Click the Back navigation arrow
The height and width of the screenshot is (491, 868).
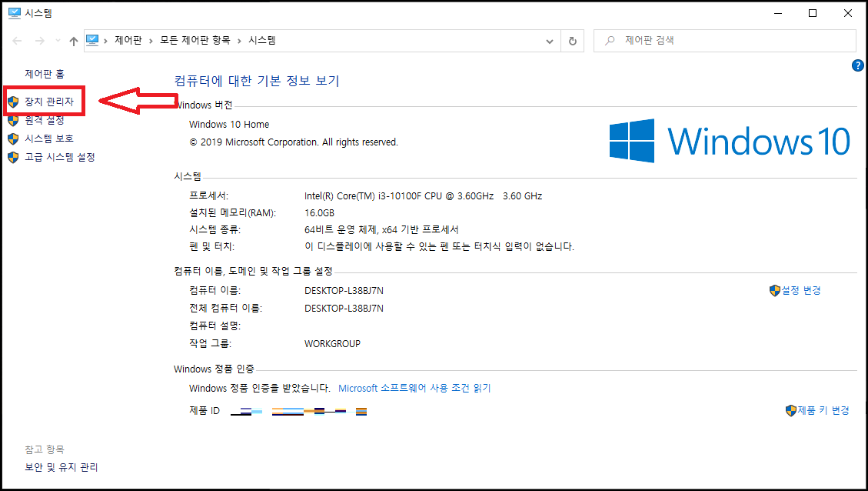coord(17,41)
